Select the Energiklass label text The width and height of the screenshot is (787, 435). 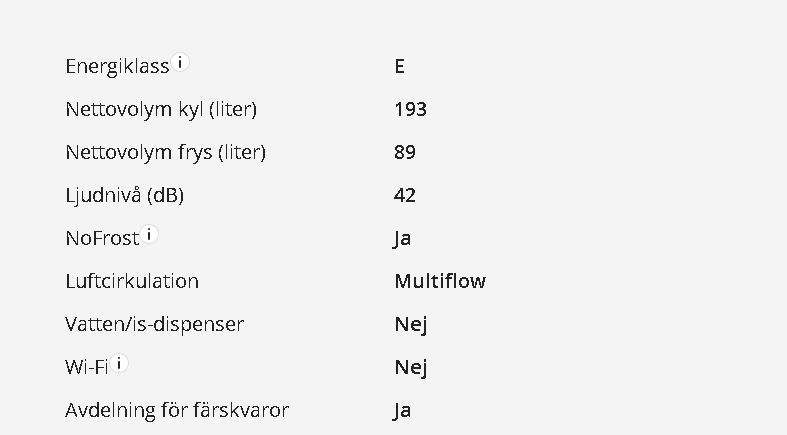coord(117,67)
